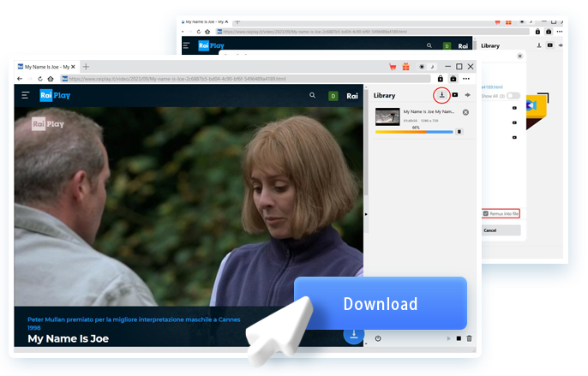Reload the page with the refresh icon

(x=40, y=79)
